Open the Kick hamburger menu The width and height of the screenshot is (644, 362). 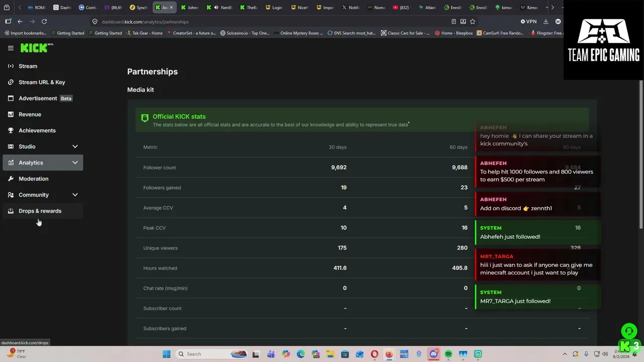[11, 48]
